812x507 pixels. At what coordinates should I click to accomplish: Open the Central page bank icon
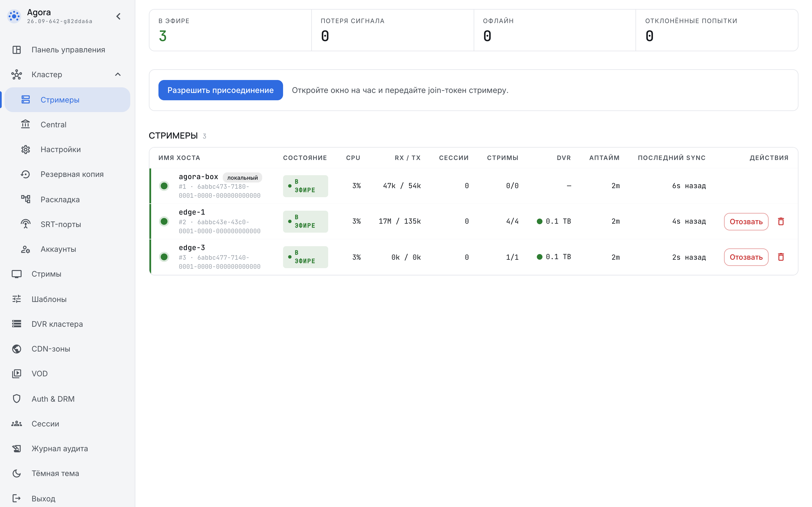tap(25, 124)
